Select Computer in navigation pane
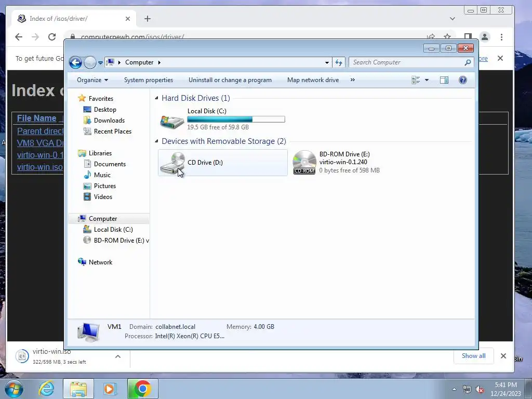 103,219
